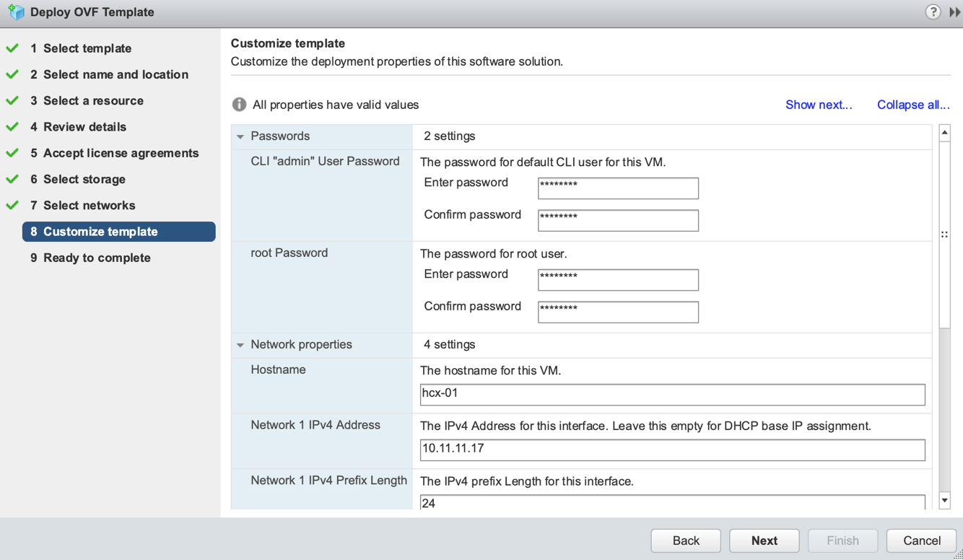Image resolution: width=963 pixels, height=560 pixels.
Task: Click the double-arrow expand icon in title bar
Action: click(x=954, y=12)
